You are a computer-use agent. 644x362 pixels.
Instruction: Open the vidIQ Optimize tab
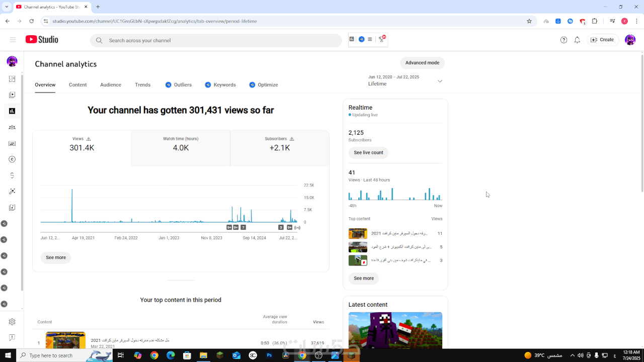point(264,84)
